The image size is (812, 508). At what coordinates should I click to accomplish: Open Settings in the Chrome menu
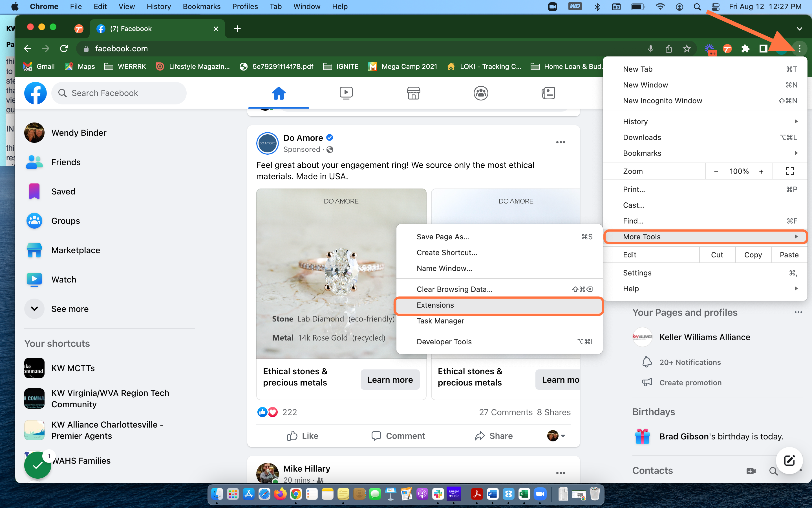[705, 273]
